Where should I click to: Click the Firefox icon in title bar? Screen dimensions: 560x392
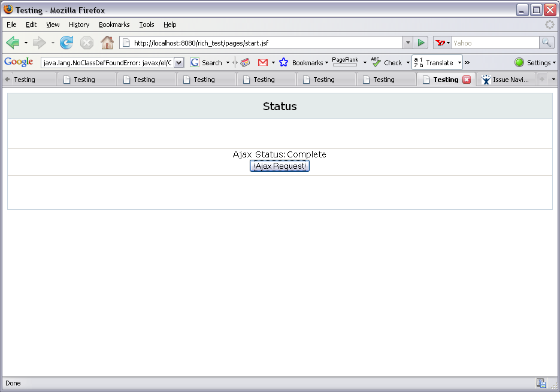coord(8,10)
